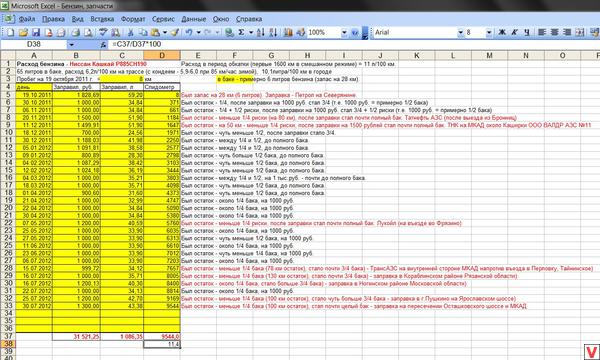Open the Сервис menu

click(x=163, y=19)
